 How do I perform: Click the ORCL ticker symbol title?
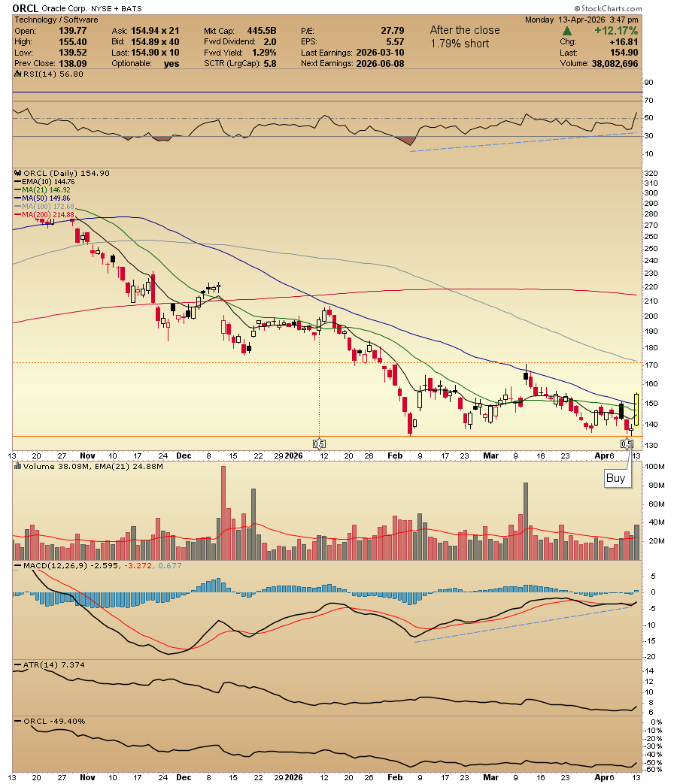[x=25, y=8]
